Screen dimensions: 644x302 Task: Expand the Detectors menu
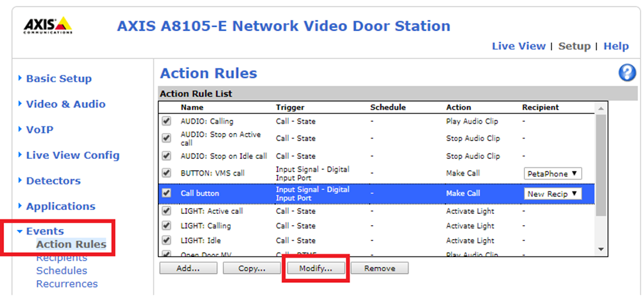(x=53, y=181)
